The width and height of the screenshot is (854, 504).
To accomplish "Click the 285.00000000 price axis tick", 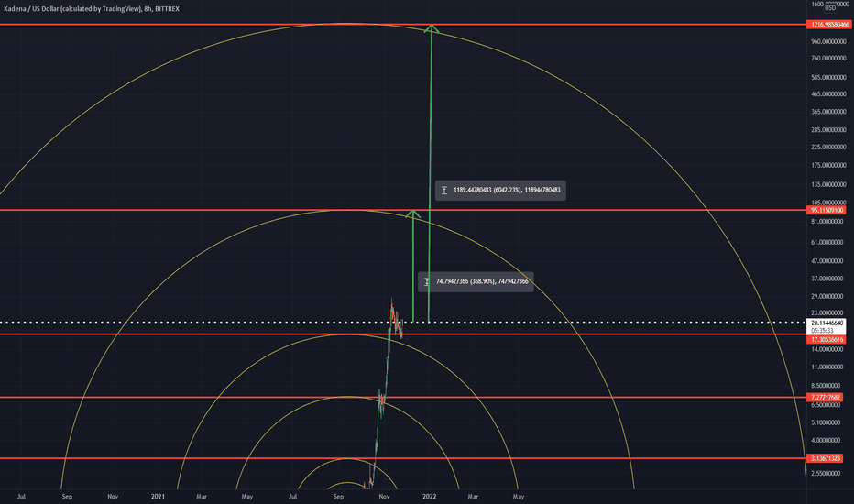I will pyautogui.click(x=828, y=130).
